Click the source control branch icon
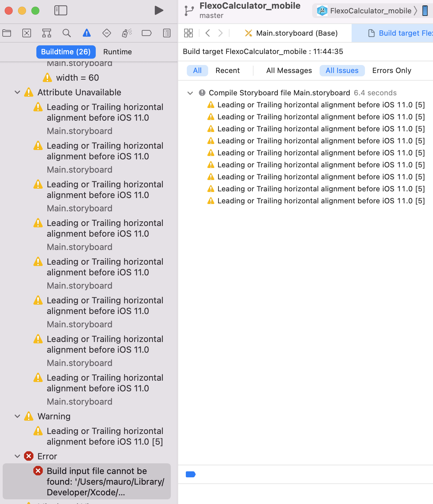This screenshot has height=504, width=433. (x=189, y=11)
